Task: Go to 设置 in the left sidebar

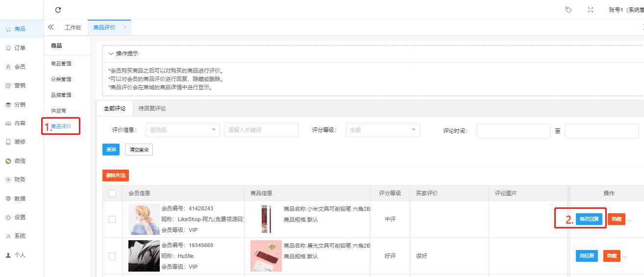Action: coord(20,217)
